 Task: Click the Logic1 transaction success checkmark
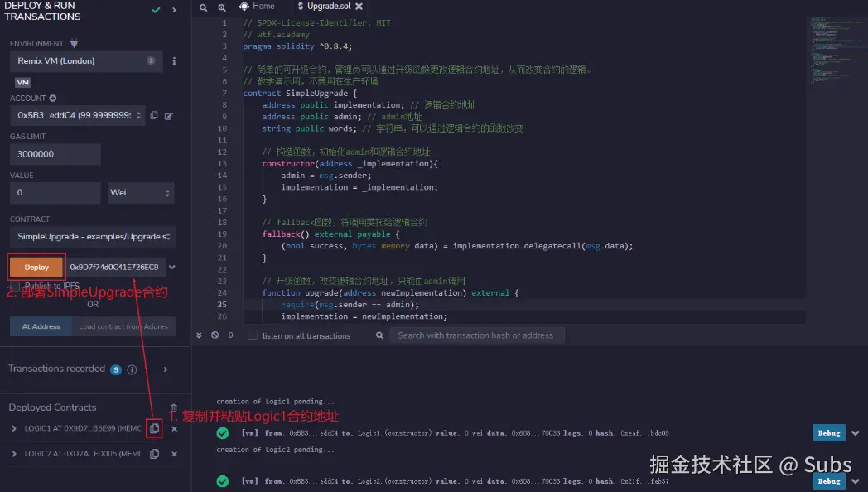223,433
